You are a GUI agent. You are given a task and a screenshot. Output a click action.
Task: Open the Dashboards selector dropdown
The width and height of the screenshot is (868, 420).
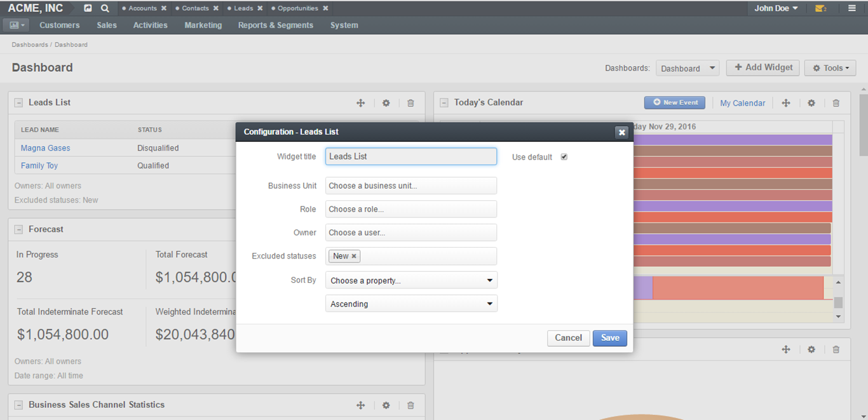688,68
